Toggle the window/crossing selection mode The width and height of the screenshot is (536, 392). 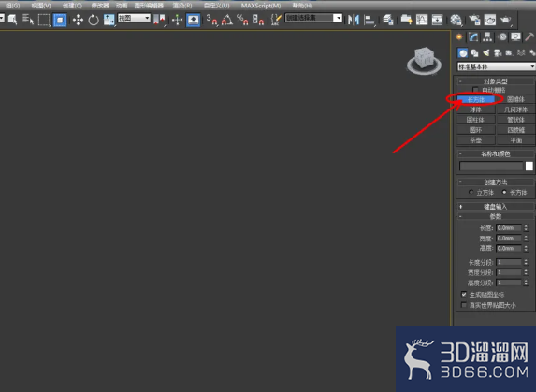pyautogui.click(x=60, y=20)
